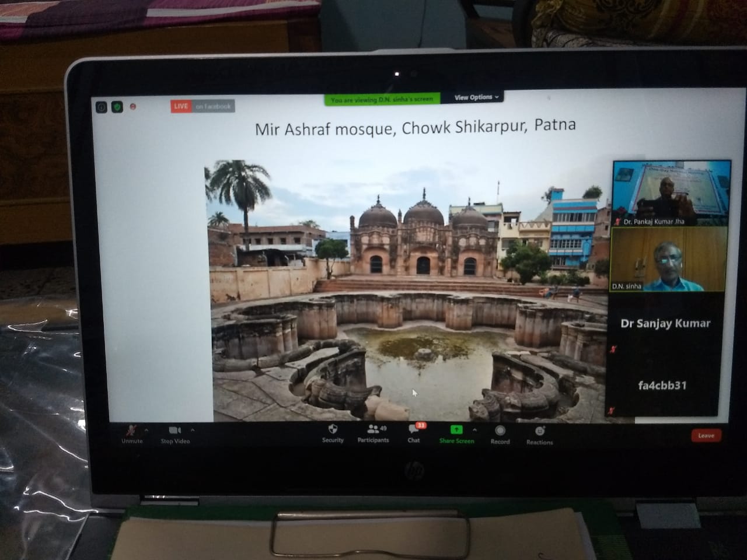Expand audio options arrow beside Unmute
This screenshot has height=560, width=747.
pyautogui.click(x=146, y=430)
